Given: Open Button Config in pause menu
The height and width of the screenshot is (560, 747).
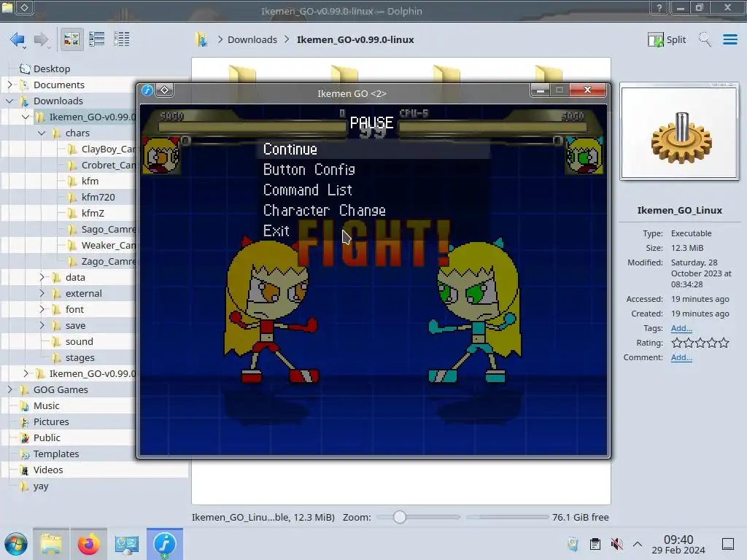Looking at the screenshot, I should pos(309,170).
